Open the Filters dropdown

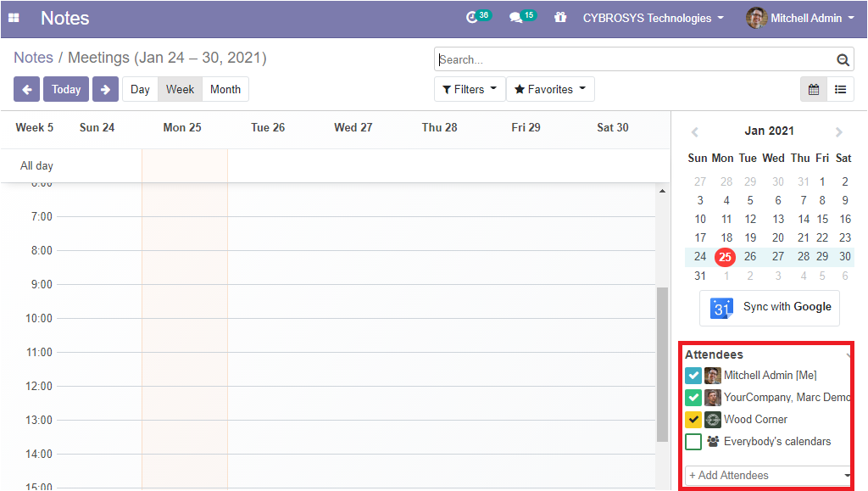pos(470,89)
